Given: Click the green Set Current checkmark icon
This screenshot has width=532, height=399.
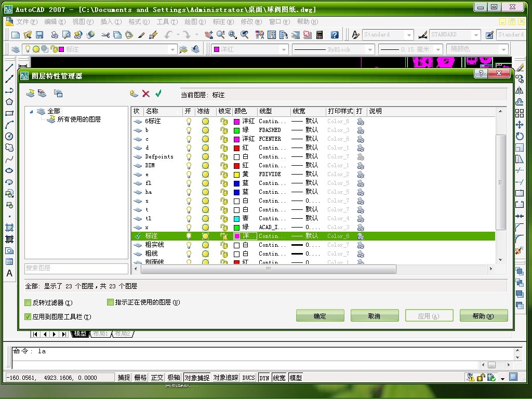Looking at the screenshot, I should click(x=158, y=94).
